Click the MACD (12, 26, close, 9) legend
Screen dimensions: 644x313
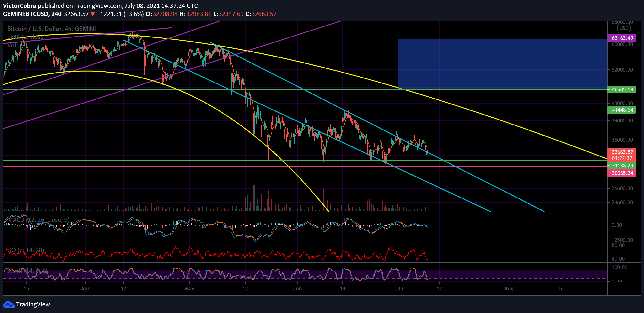[x=38, y=220]
